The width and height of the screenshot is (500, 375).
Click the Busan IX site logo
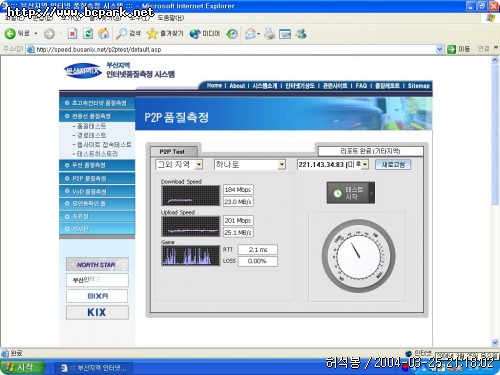tap(83, 71)
